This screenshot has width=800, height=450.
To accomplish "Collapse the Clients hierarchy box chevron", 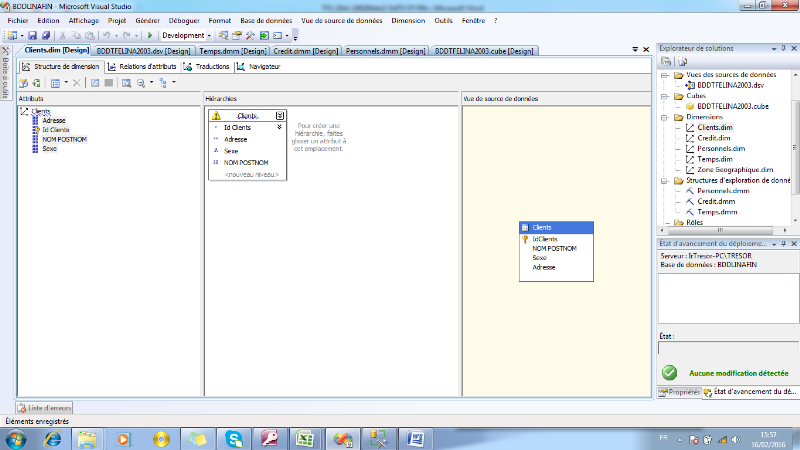I will coord(280,116).
